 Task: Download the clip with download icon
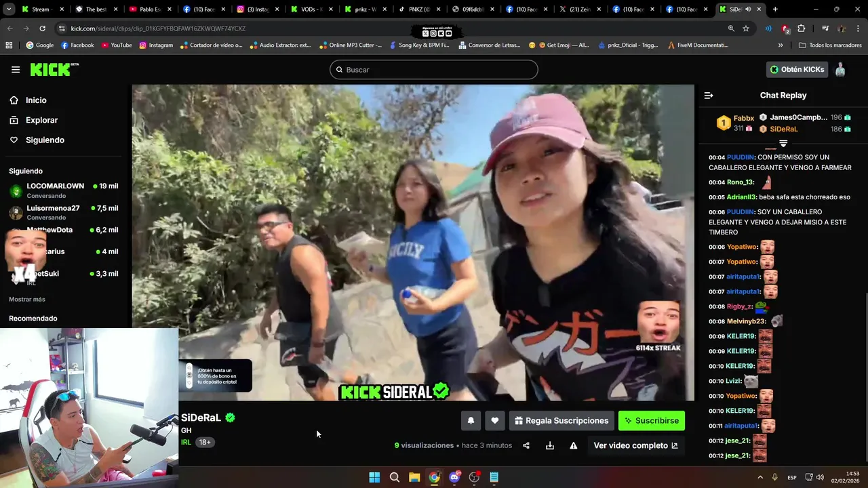[x=550, y=445]
